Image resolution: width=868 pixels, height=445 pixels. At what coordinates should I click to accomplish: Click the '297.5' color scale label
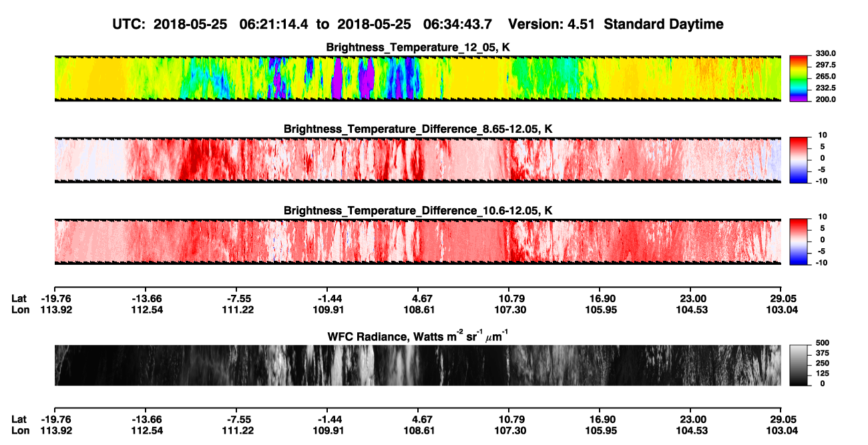pos(824,65)
